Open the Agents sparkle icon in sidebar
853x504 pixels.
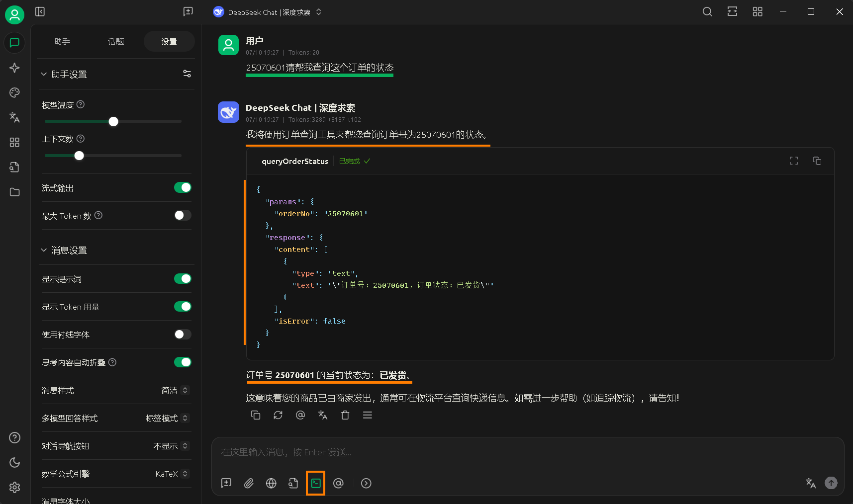14,68
